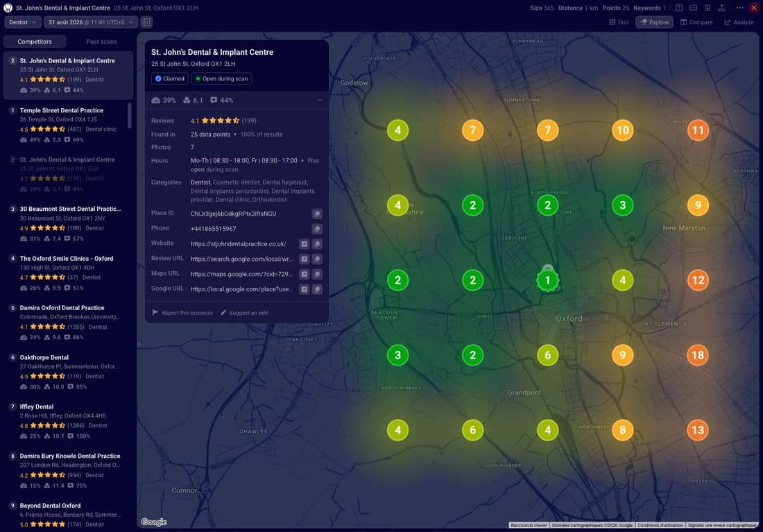Open the feedback chat icon
The image size is (763, 532).
tap(694, 8)
